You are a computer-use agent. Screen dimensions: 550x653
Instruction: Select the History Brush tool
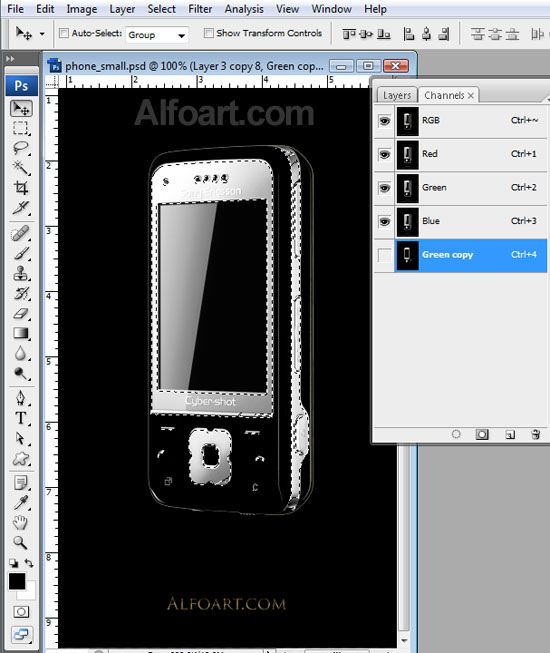point(21,293)
